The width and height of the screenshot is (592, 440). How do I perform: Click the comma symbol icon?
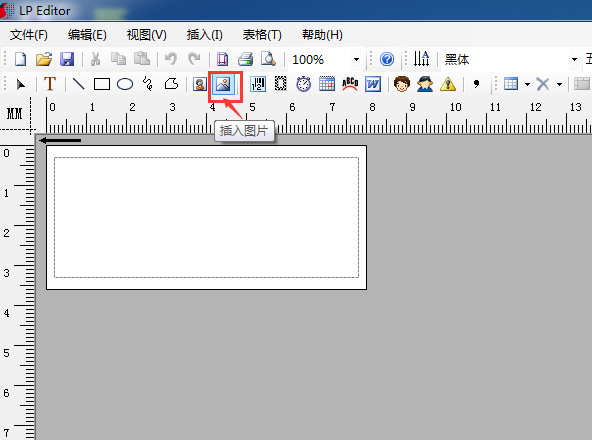pos(476,84)
